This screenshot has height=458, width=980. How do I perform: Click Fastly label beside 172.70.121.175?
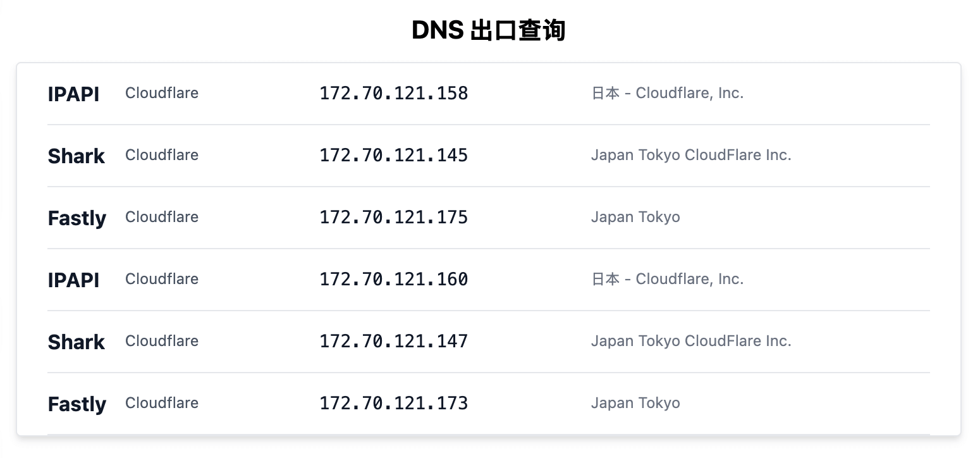click(x=77, y=218)
